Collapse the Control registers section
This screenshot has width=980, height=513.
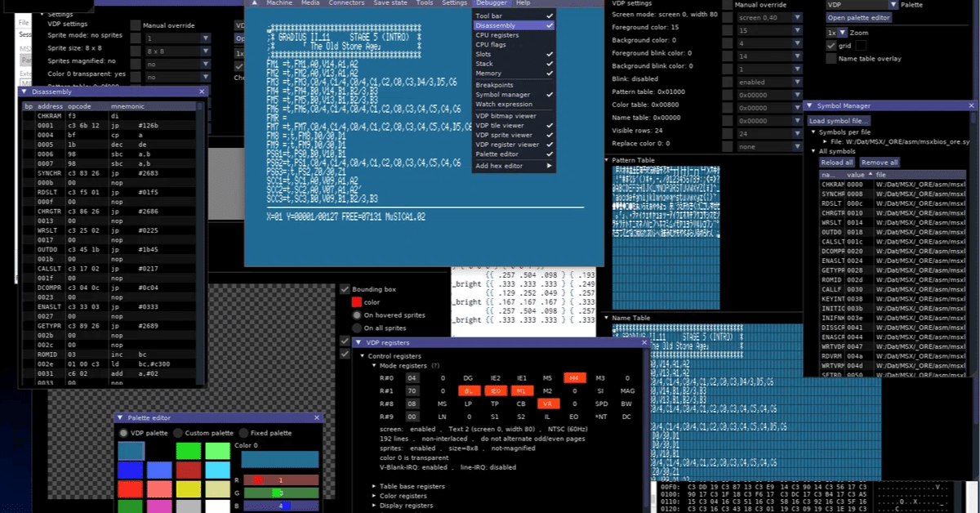[x=363, y=355]
